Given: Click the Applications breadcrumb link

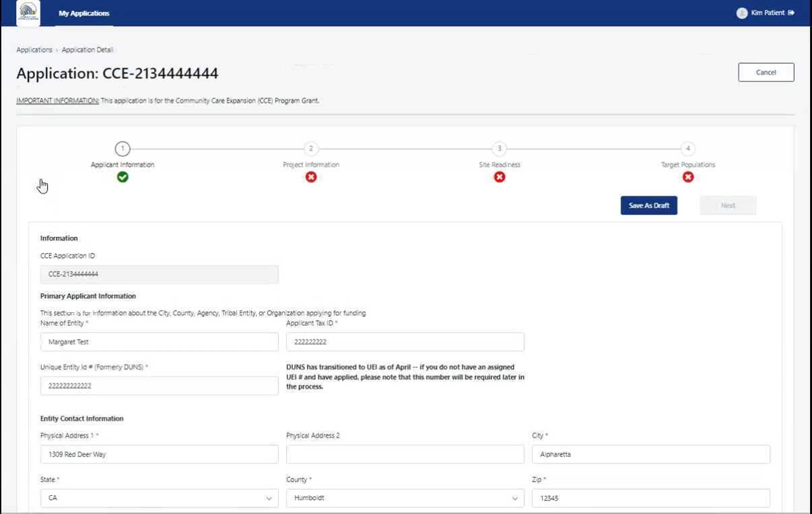Looking at the screenshot, I should 34,49.
